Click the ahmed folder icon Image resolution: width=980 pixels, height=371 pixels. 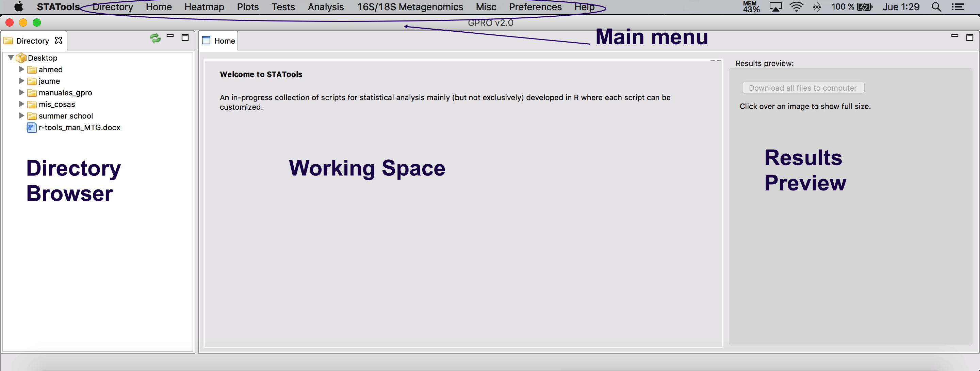[x=32, y=70]
